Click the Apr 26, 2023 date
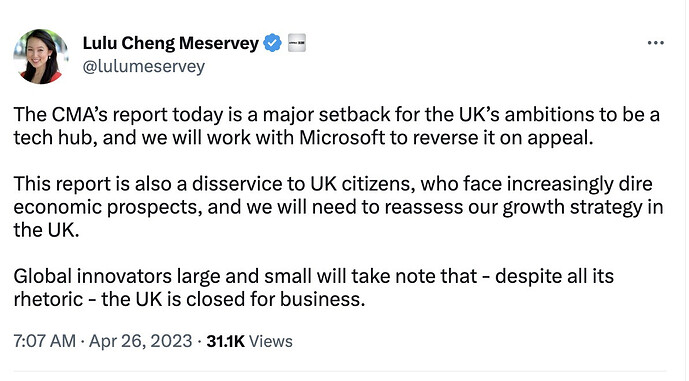The width and height of the screenshot is (689, 381). [141, 341]
